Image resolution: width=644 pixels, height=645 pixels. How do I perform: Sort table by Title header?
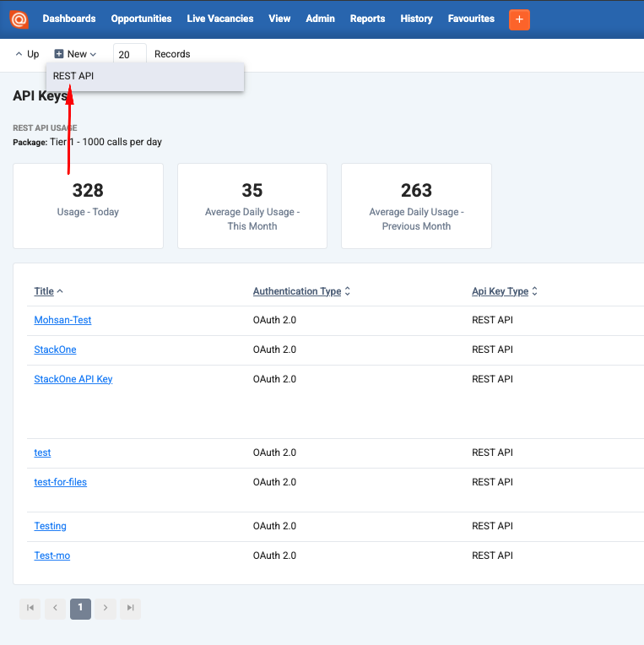(x=44, y=291)
